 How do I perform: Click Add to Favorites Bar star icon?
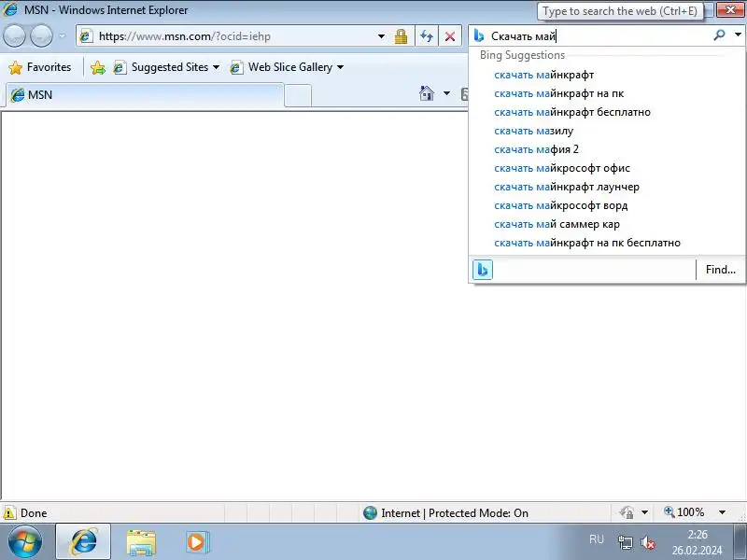click(x=98, y=67)
